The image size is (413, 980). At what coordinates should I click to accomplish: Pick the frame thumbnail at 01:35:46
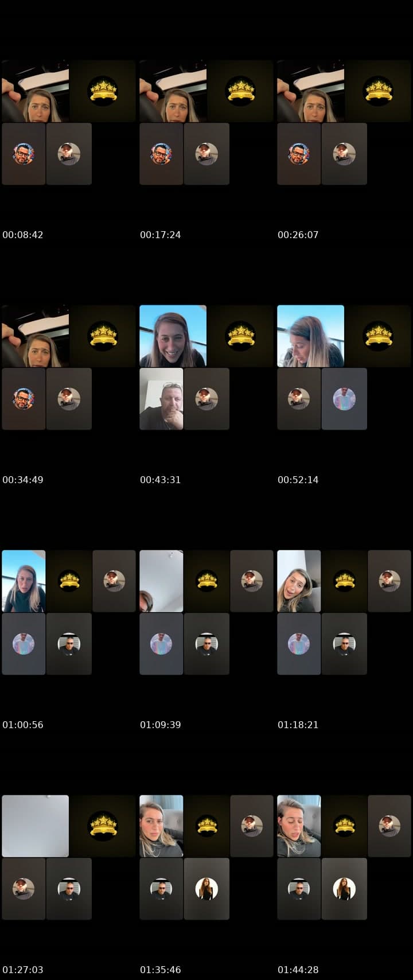[206, 857]
